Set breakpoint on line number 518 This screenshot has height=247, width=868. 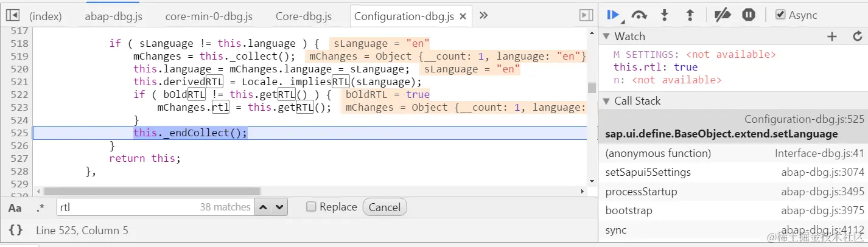pyautogui.click(x=19, y=43)
